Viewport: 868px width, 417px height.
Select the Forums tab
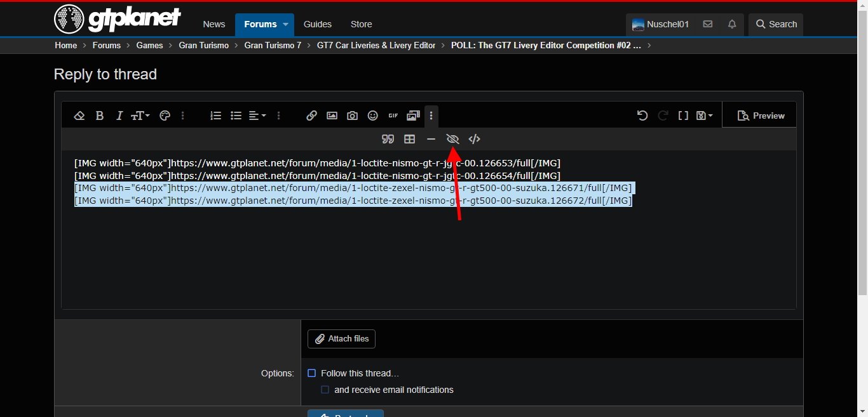point(260,24)
